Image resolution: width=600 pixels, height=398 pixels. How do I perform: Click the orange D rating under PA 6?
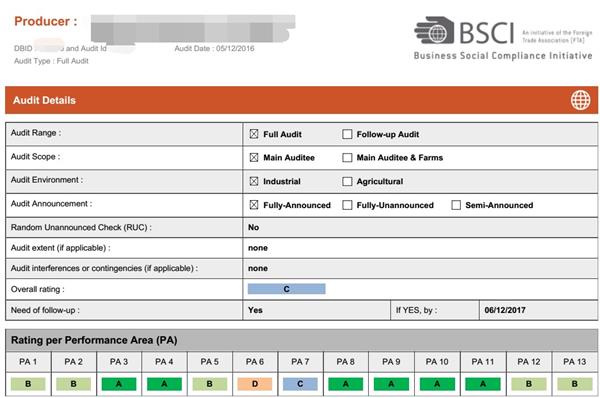pyautogui.click(x=255, y=384)
